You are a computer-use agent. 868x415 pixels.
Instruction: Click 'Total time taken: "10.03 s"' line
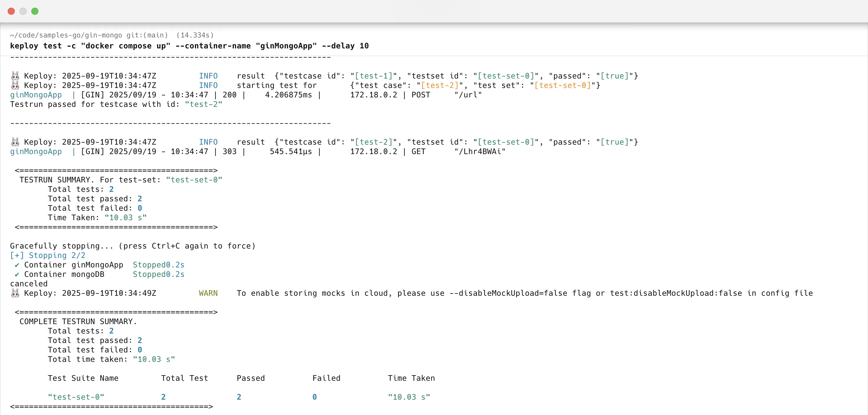pyautogui.click(x=112, y=359)
